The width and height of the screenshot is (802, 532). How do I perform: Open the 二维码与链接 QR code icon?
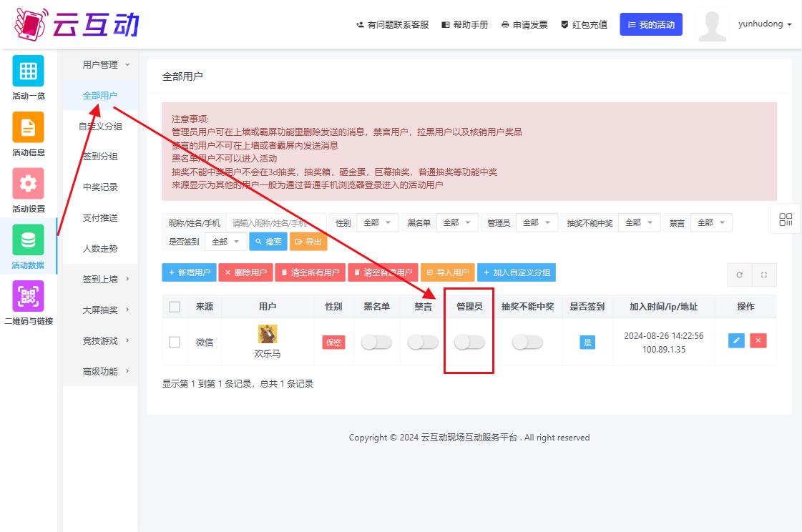point(28,296)
